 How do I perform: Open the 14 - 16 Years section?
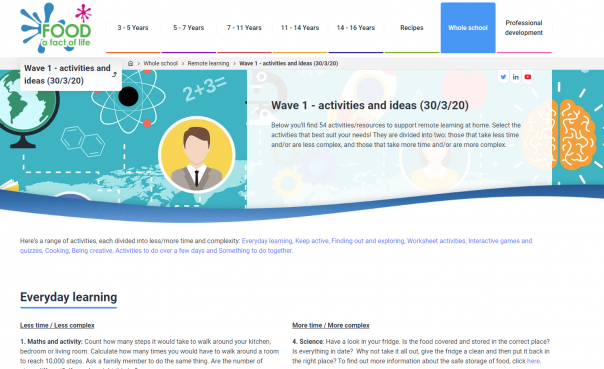coord(356,28)
